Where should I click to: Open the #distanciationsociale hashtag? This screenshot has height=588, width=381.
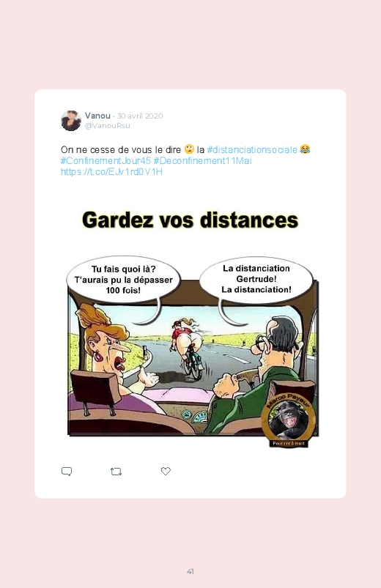(252, 149)
